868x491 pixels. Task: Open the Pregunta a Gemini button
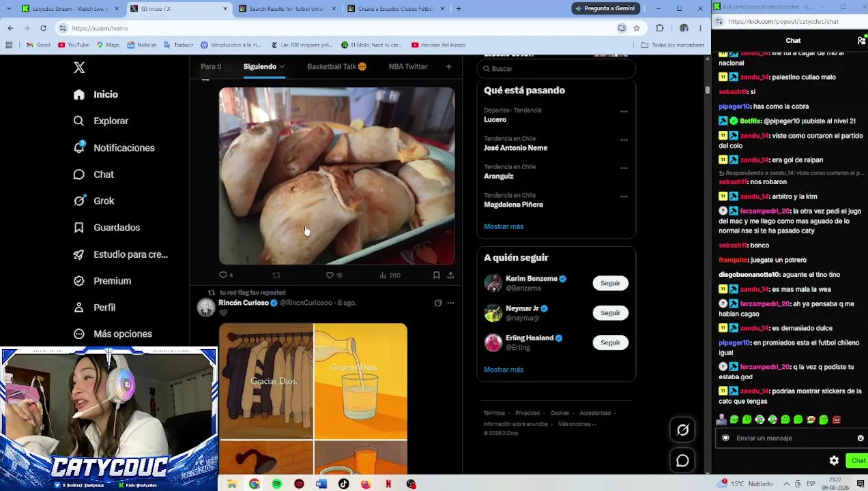tap(606, 8)
